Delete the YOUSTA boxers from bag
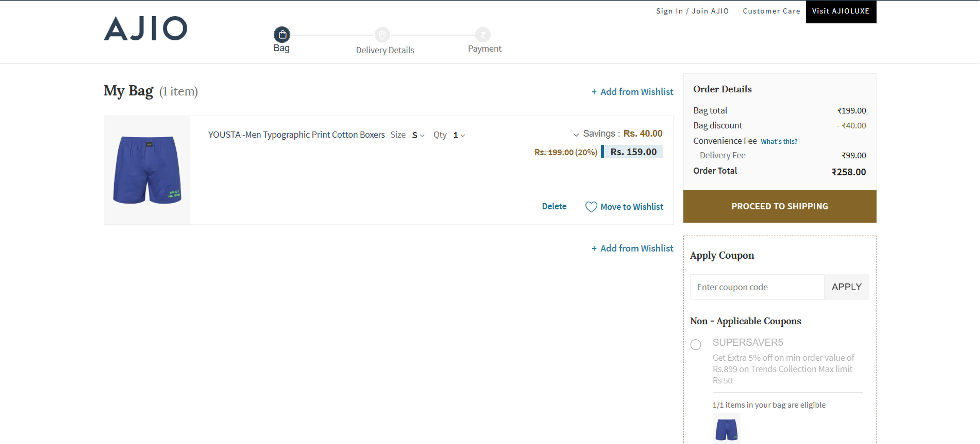 (554, 206)
